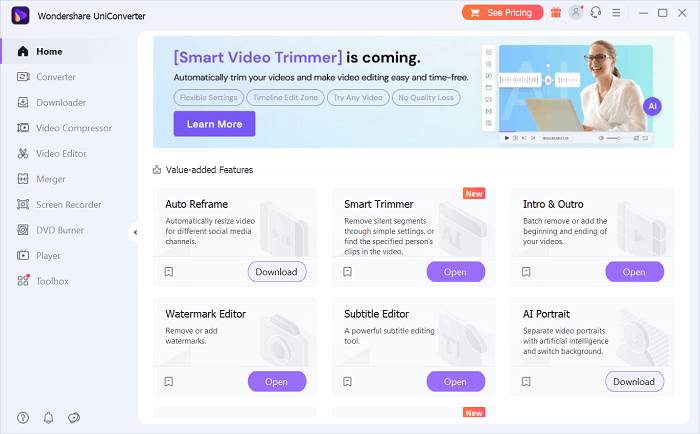
Task: Toggle bookmark on Auto Reframe card
Action: (x=169, y=272)
